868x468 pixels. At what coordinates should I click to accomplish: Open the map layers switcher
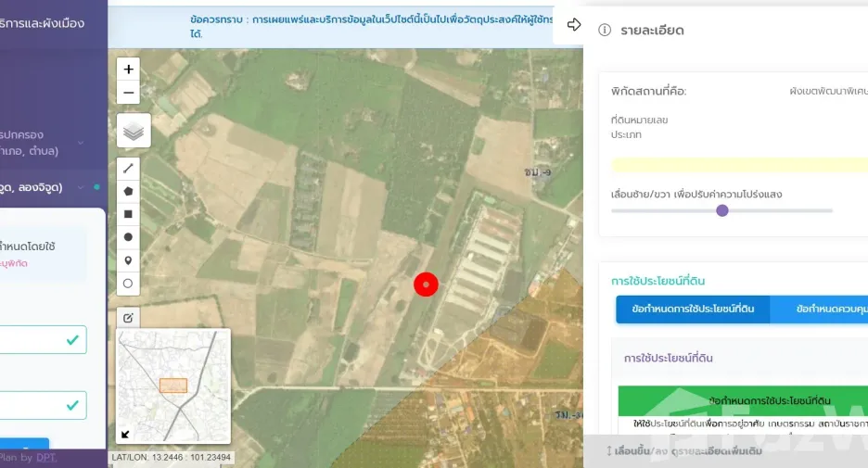[134, 131]
